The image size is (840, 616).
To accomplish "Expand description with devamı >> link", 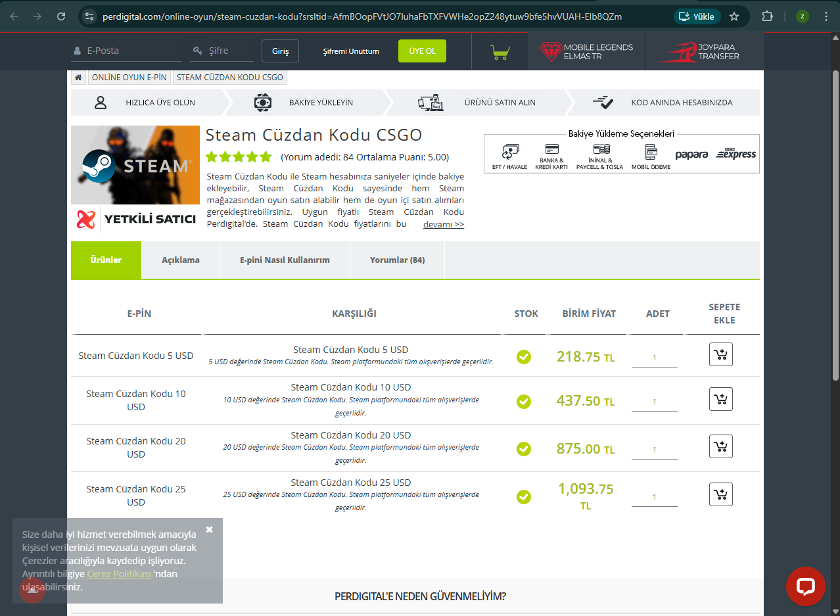I will 444,224.
